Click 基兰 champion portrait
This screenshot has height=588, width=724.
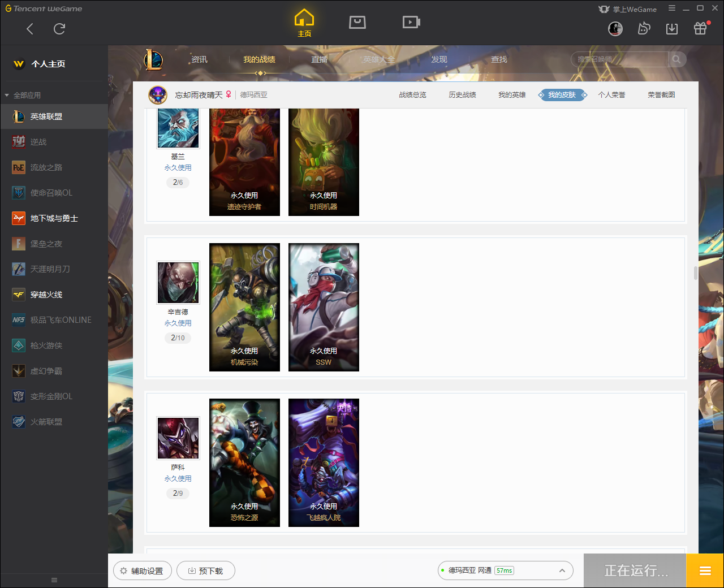coord(178,128)
